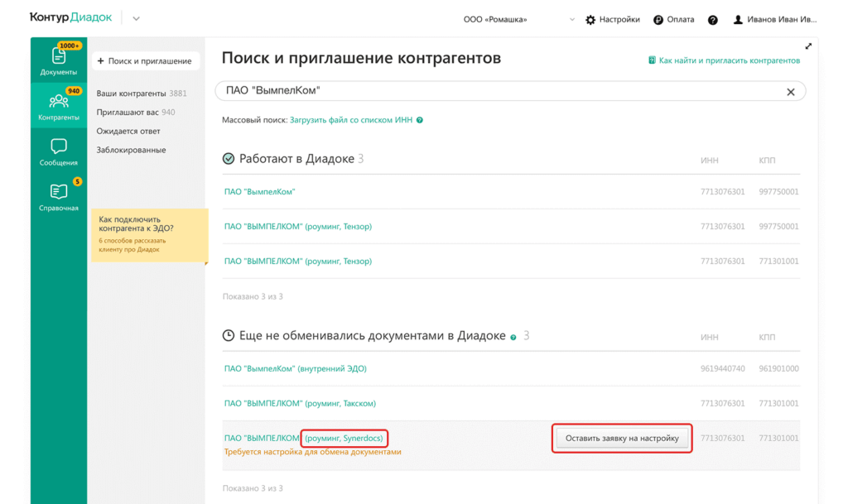This screenshot has height=504, width=848.
Task: Click the contractor search input field
Action: pyautogui.click(x=497, y=91)
